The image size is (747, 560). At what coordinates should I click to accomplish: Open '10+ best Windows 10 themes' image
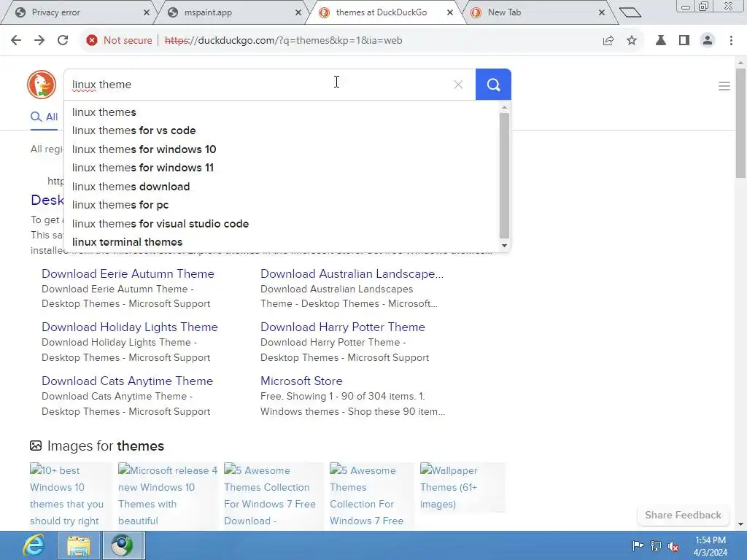(x=69, y=495)
